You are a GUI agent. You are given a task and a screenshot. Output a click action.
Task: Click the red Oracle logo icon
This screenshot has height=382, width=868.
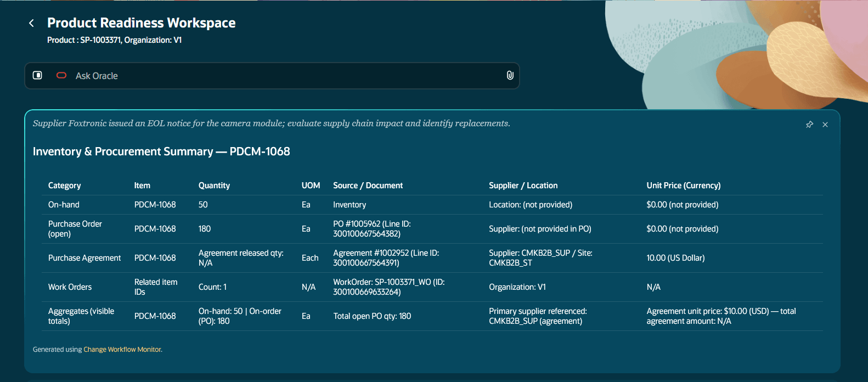[x=61, y=75]
